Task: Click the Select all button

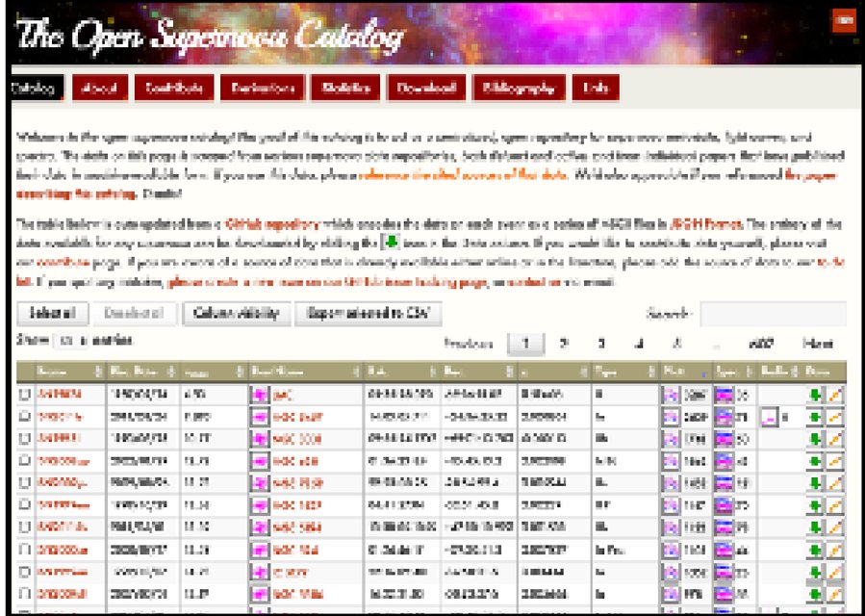Action: coord(53,314)
